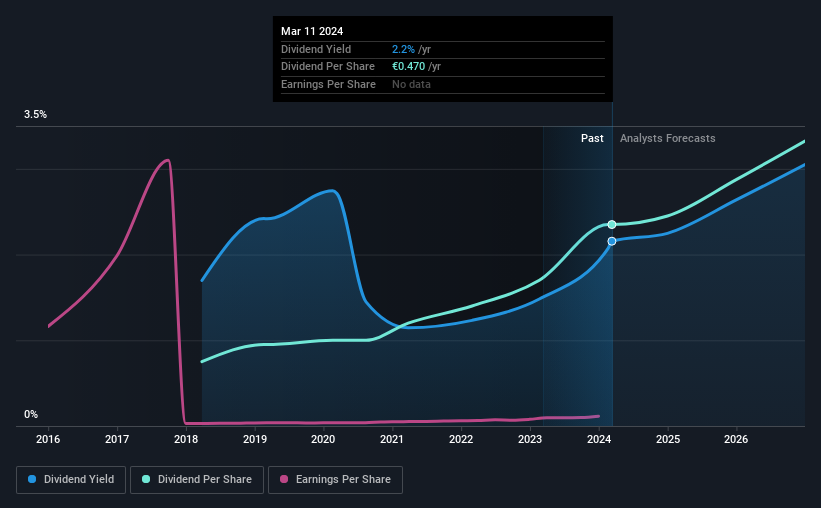821x508 pixels.
Task: Click the 2018 x-axis label
Action: 186,439
